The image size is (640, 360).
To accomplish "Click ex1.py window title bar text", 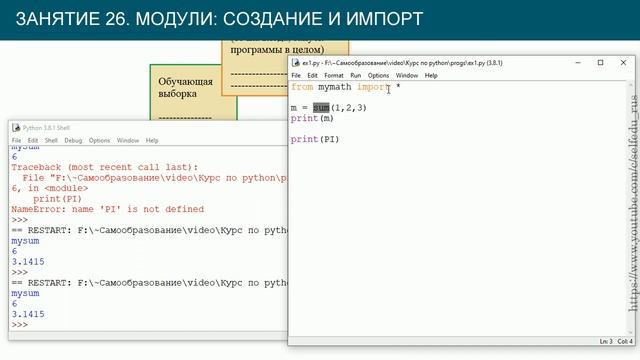I will [x=402, y=63].
